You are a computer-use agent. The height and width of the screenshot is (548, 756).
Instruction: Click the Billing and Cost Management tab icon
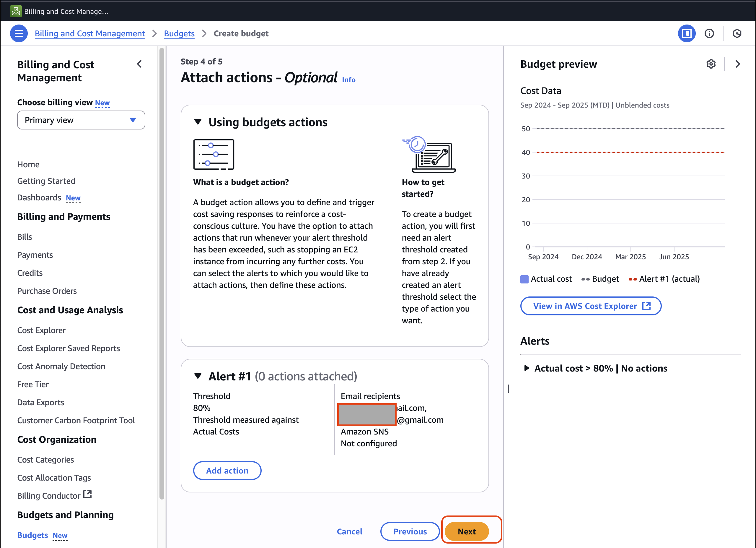pos(16,11)
